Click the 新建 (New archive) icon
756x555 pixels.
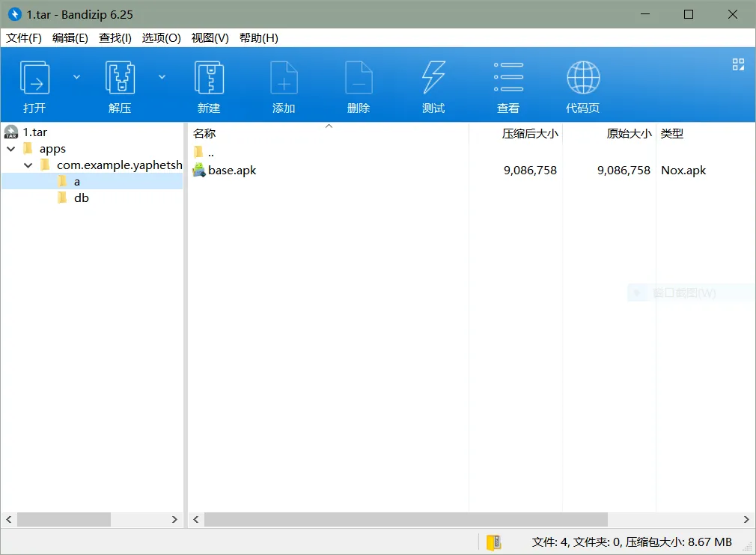click(x=209, y=77)
